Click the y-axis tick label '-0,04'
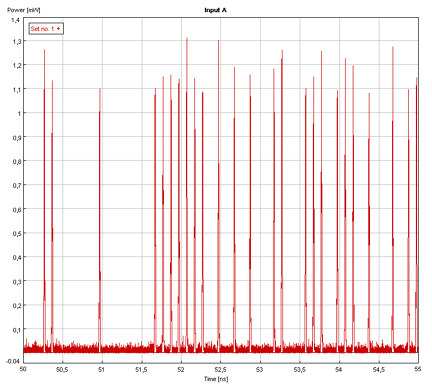The image size is (432, 385). point(13,361)
